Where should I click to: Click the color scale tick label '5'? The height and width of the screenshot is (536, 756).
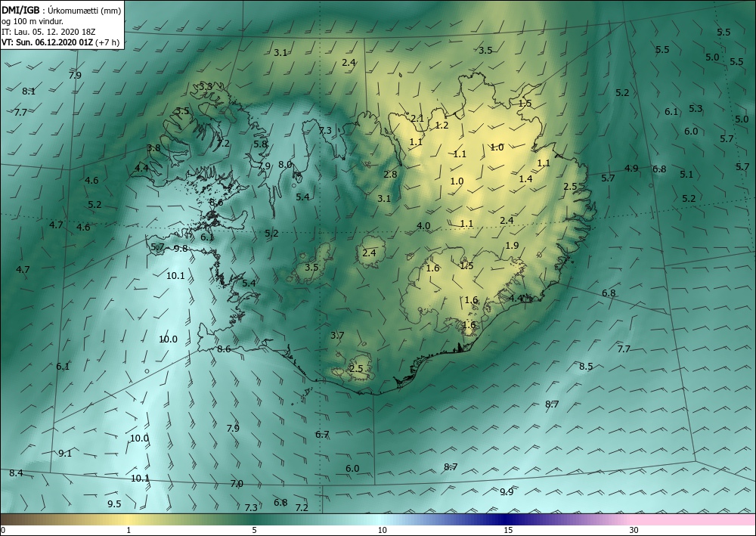254,530
